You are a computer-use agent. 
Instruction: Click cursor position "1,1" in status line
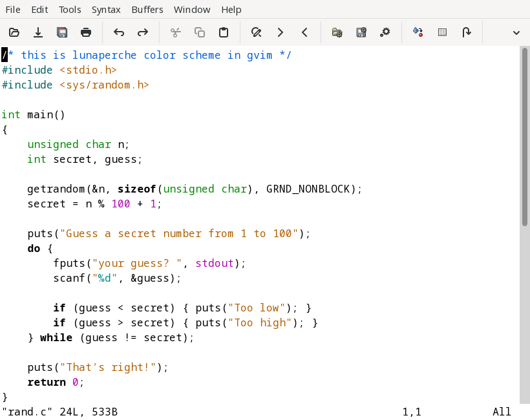tap(412, 412)
